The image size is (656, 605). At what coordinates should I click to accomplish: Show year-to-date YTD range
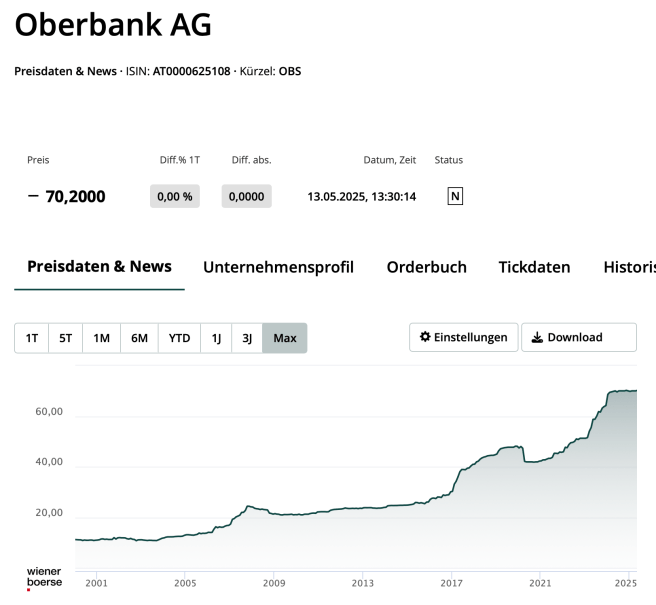click(x=179, y=338)
